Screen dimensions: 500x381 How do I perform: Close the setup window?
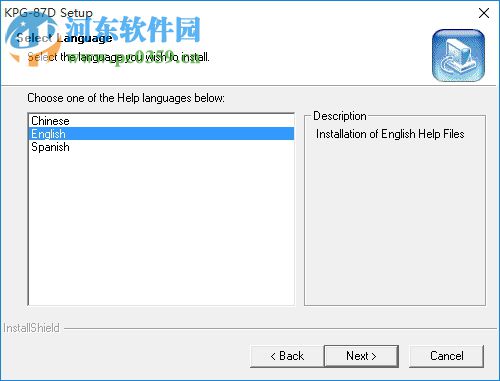click(x=484, y=13)
